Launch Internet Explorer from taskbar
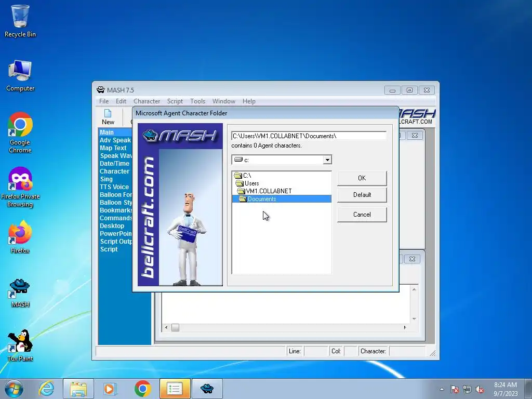This screenshot has width=532, height=399. pyautogui.click(x=46, y=389)
